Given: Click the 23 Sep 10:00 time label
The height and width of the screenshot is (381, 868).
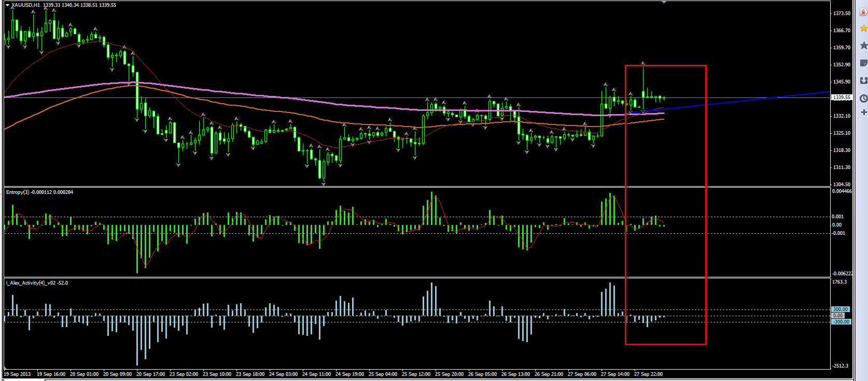Looking at the screenshot, I should 217,374.
